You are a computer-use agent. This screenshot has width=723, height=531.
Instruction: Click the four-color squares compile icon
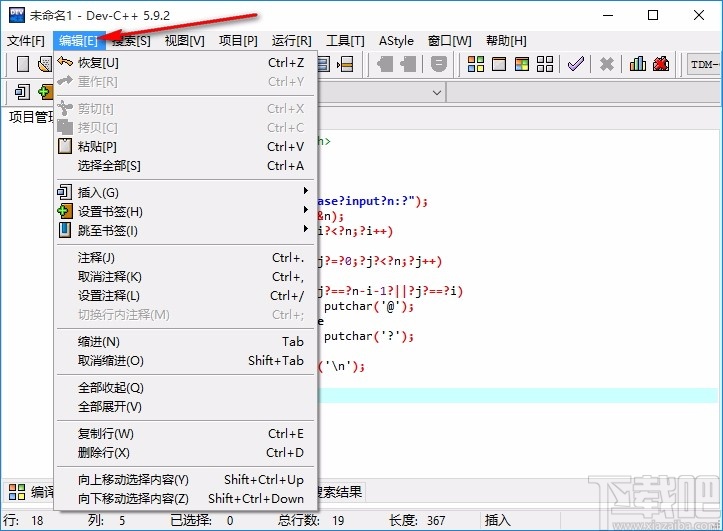[x=475, y=64]
